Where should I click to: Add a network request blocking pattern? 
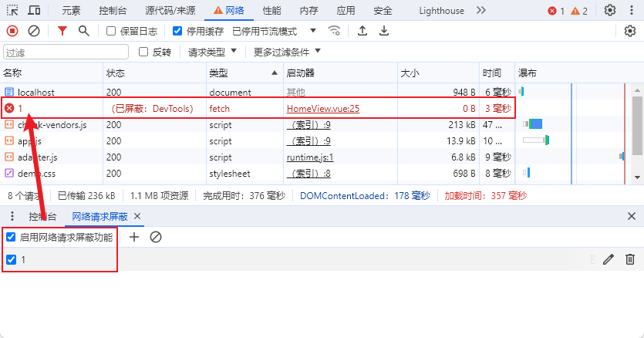134,237
